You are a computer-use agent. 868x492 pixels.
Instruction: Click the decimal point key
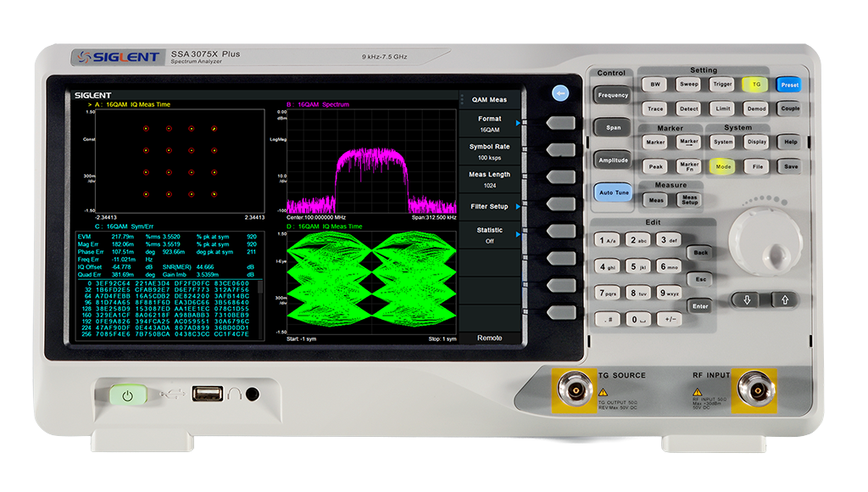pos(607,319)
